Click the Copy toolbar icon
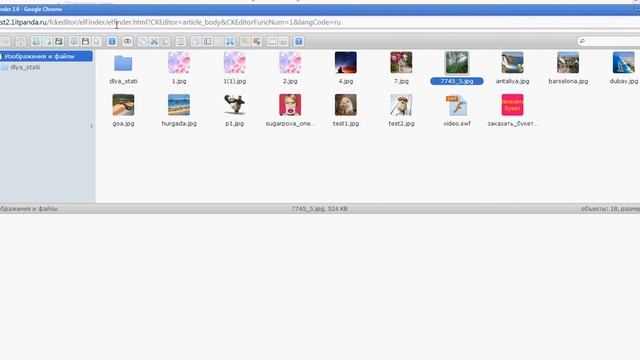 coord(142,41)
